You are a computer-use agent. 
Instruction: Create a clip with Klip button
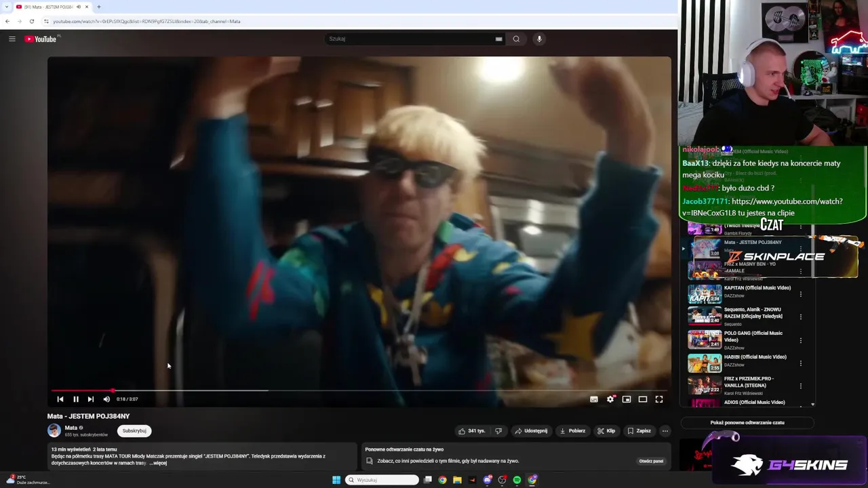click(606, 430)
